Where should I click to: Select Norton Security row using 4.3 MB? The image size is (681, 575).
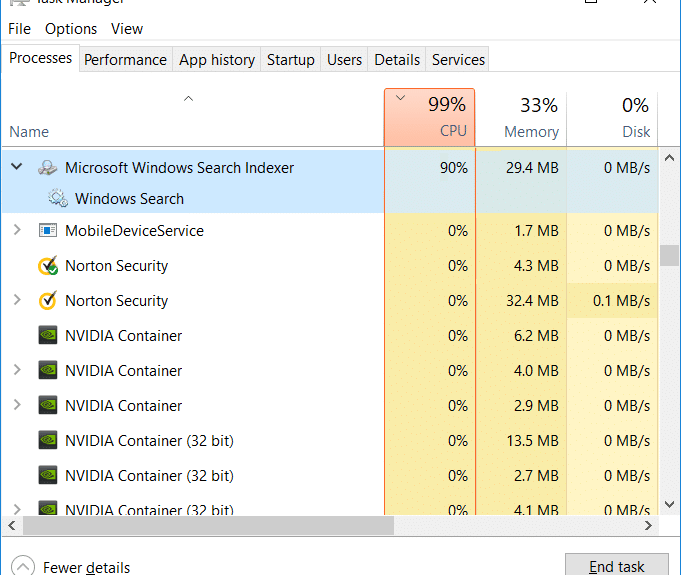pyautogui.click(x=330, y=266)
